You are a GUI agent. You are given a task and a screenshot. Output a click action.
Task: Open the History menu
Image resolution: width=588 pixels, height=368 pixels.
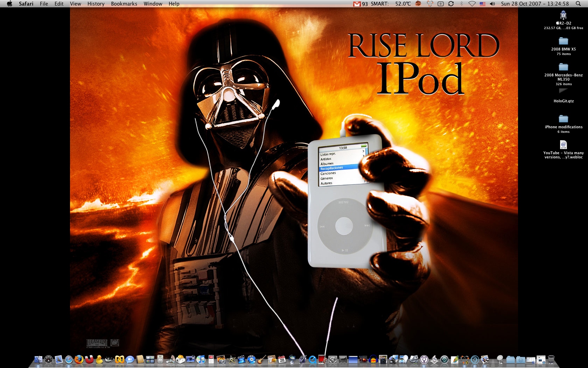96,4
